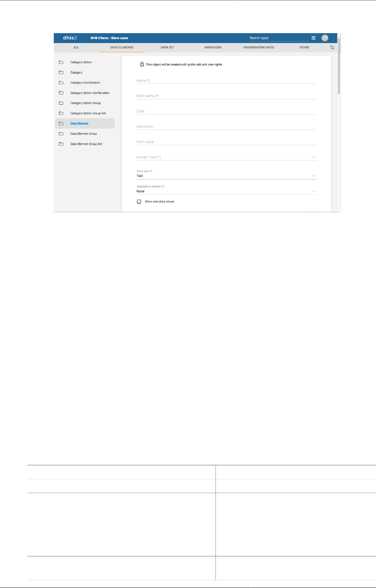Image resolution: width=376 pixels, height=588 pixels.
Task: Click the crop-style icon beside the OTHER tab
Action: click(x=332, y=48)
